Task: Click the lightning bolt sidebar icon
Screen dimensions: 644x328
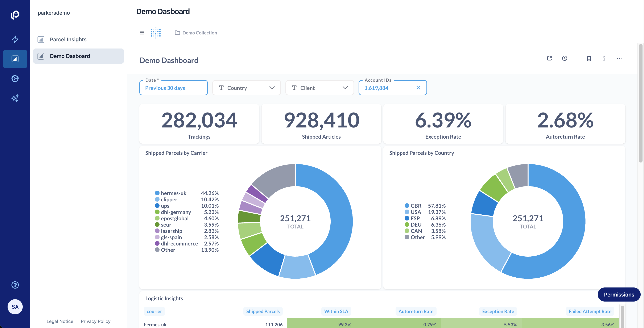Action: pos(15,39)
